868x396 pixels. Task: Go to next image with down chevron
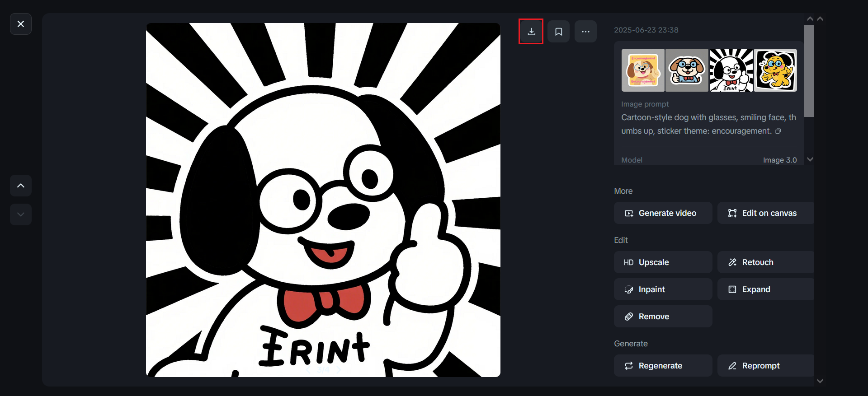click(21, 214)
